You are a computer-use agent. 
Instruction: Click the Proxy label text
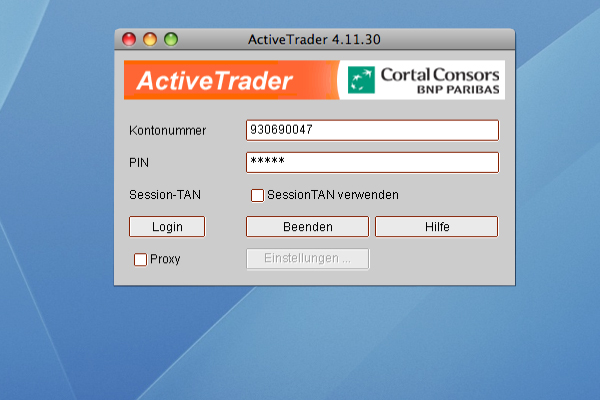tap(165, 260)
